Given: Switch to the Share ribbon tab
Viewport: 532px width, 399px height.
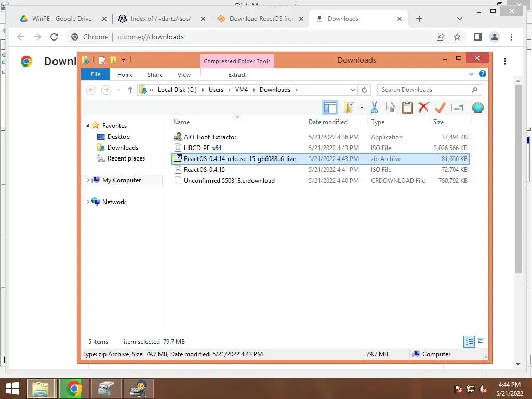Looking at the screenshot, I should pyautogui.click(x=155, y=75).
